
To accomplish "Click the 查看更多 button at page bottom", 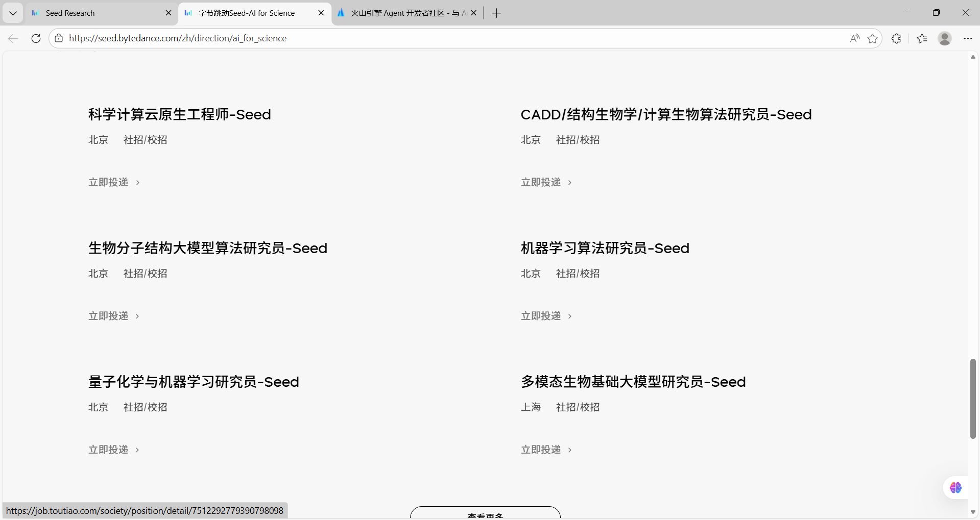I will [x=485, y=514].
